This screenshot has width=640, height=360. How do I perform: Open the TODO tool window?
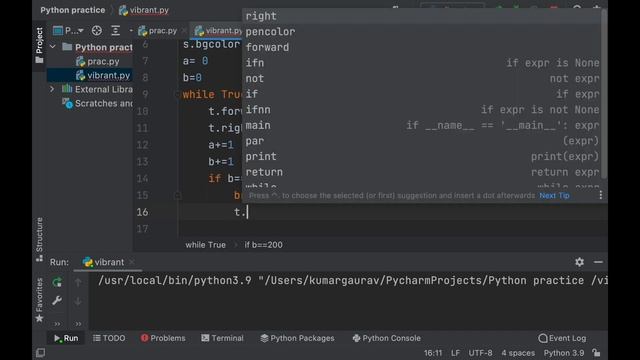point(109,338)
